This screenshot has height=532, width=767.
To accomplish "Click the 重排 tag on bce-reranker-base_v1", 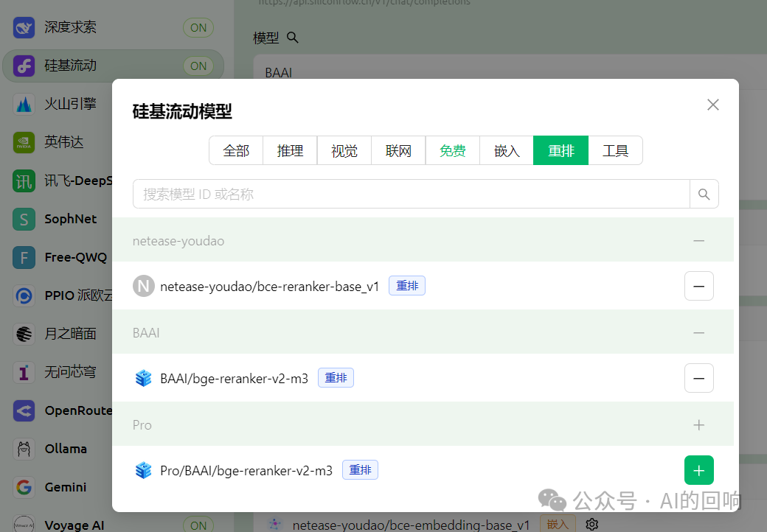I will click(x=407, y=286).
